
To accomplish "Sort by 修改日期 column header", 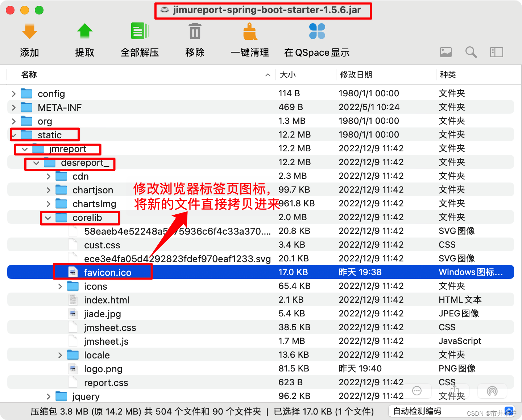I will pyautogui.click(x=356, y=75).
